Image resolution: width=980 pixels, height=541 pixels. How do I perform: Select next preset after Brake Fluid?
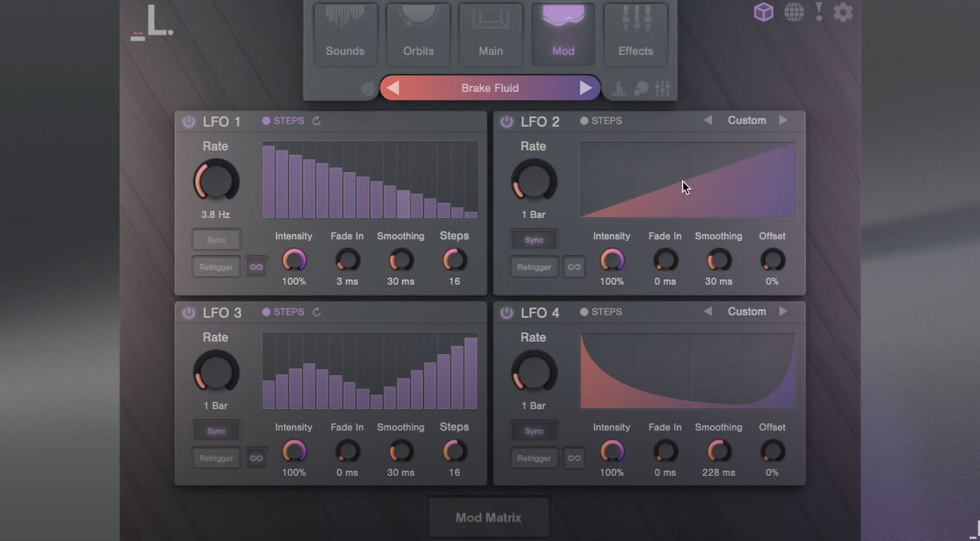(585, 88)
